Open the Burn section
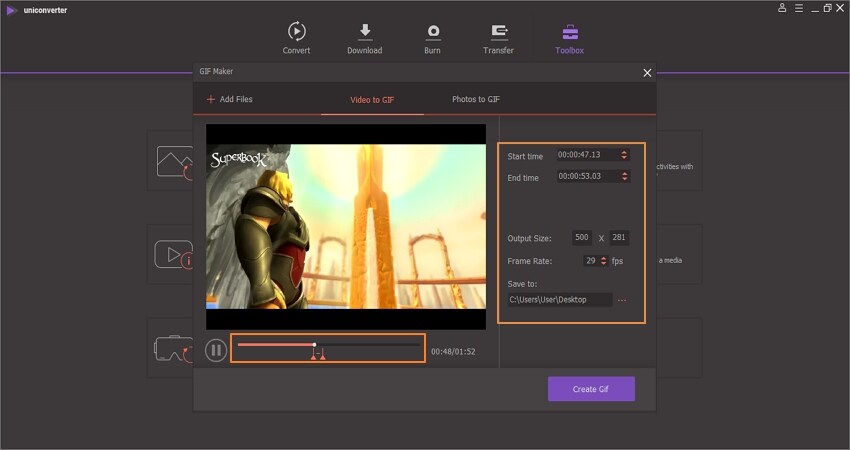 point(433,38)
